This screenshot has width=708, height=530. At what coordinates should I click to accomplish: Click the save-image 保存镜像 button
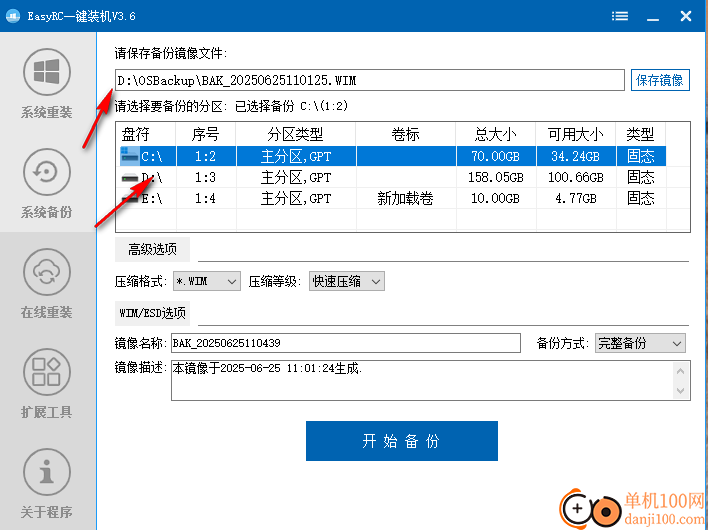point(660,80)
